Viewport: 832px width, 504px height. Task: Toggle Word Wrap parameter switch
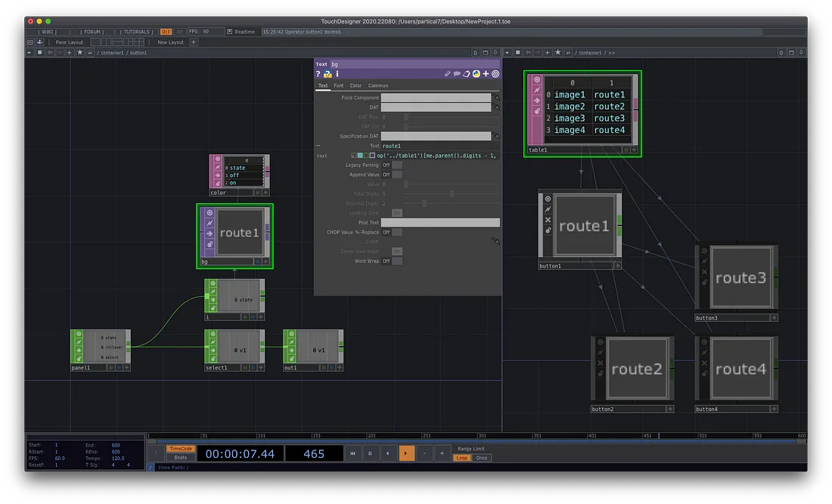387,261
